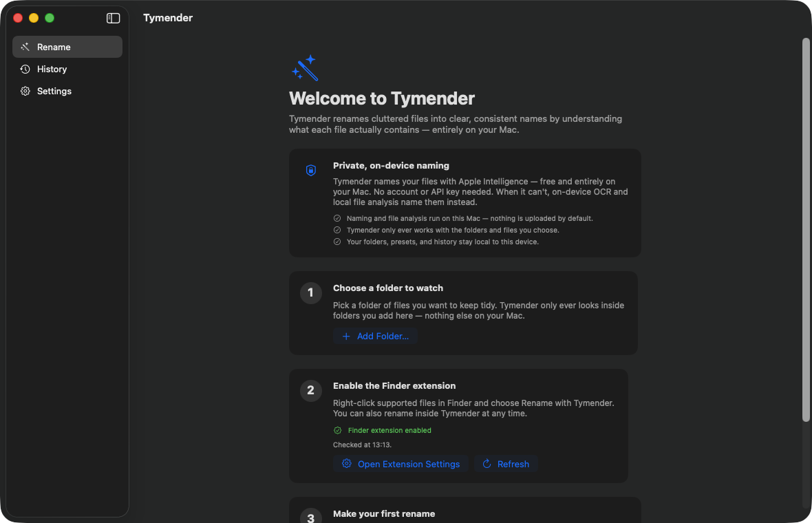812x523 pixels.
Task: Open the History section in sidebar
Action: click(67, 69)
